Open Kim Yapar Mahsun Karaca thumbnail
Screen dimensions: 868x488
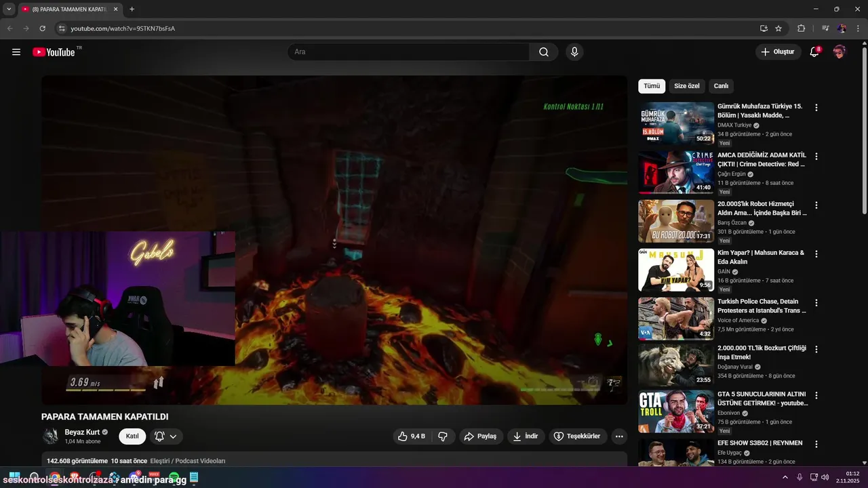[676, 270]
